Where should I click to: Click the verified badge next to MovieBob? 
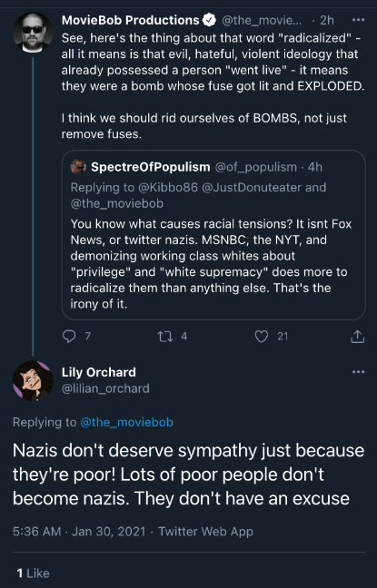210,20
